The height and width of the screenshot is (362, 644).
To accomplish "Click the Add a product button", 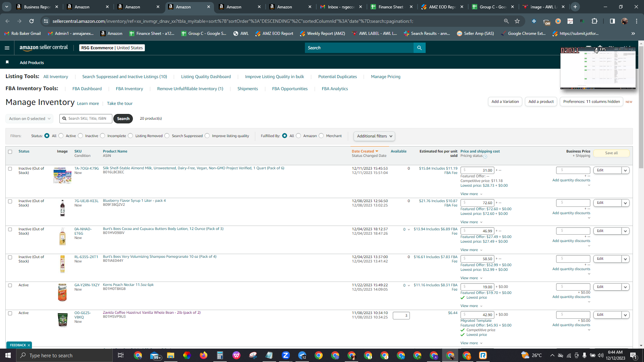I will 541,102.
